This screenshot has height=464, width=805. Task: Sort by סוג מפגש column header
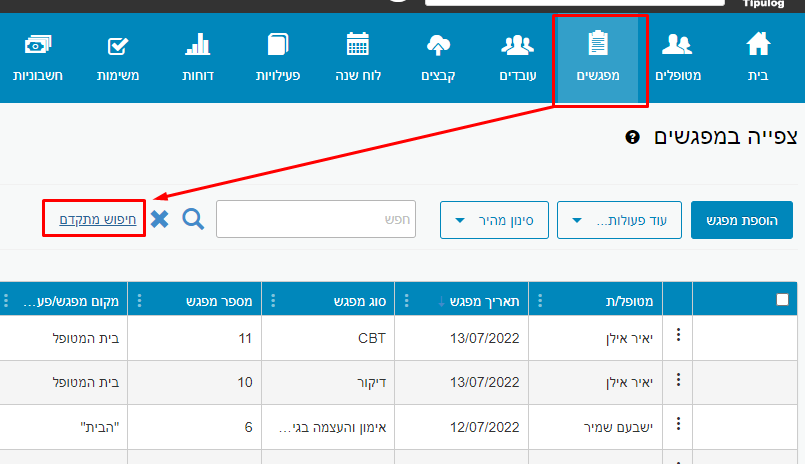(360, 301)
